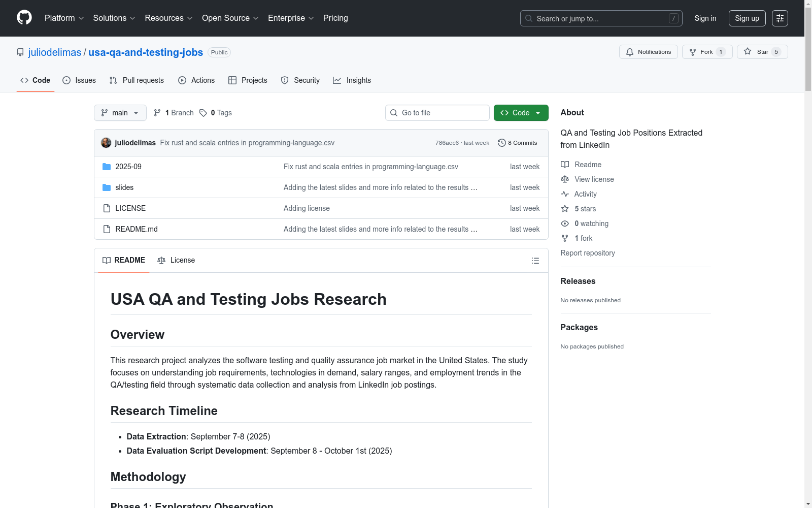Expand the Open Source menu
The height and width of the screenshot is (508, 812).
tap(230, 18)
